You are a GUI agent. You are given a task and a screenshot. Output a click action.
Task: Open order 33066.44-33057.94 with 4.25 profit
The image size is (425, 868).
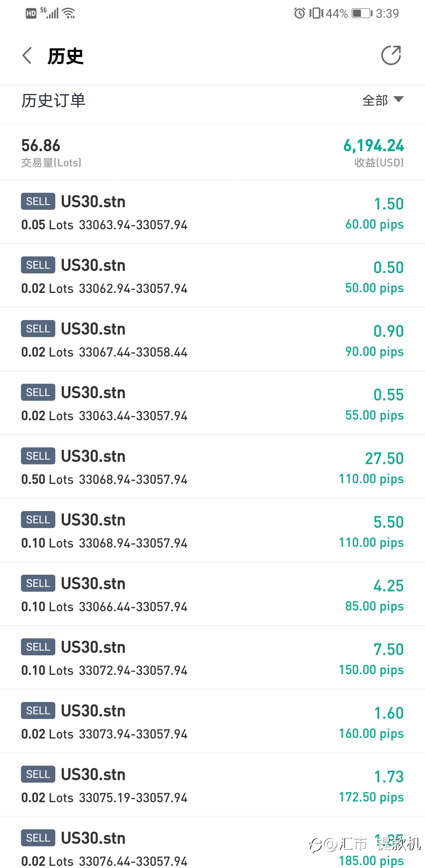[212, 594]
